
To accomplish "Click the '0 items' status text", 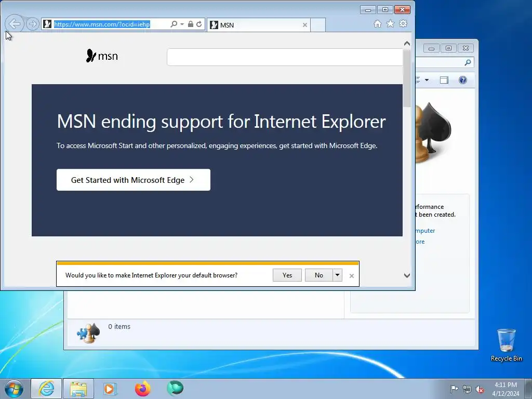I will point(119,326).
